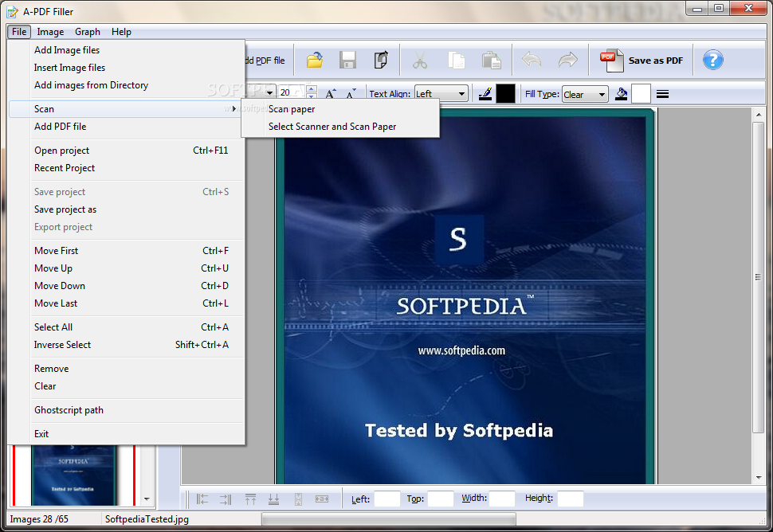Viewport: 773px width, 532px height.
Task: Click the align bottom edges icon
Action: 273,499
